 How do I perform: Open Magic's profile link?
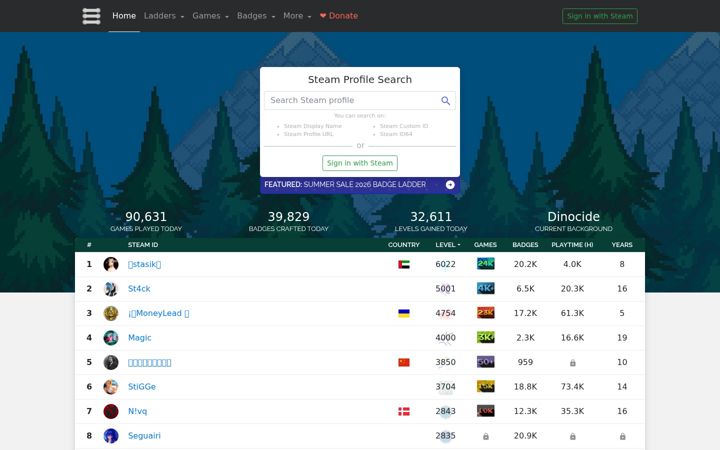[x=140, y=338]
